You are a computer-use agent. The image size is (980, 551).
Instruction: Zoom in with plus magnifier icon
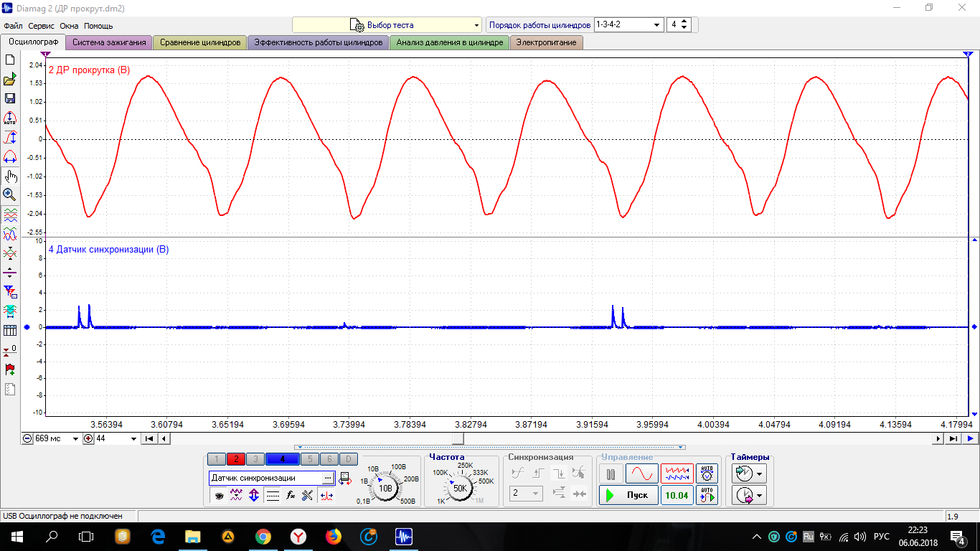pos(89,438)
